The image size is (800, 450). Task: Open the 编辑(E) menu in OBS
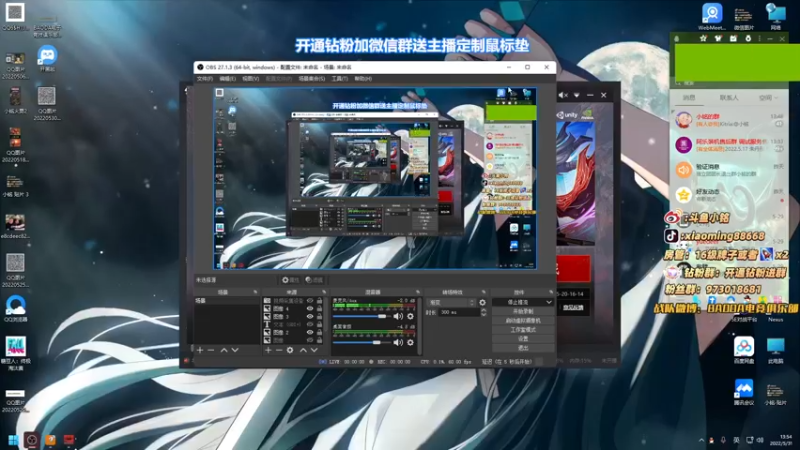point(228,79)
